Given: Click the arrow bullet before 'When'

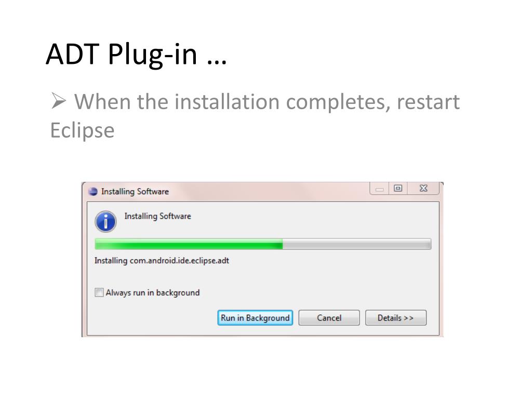Looking at the screenshot, I should point(59,101).
